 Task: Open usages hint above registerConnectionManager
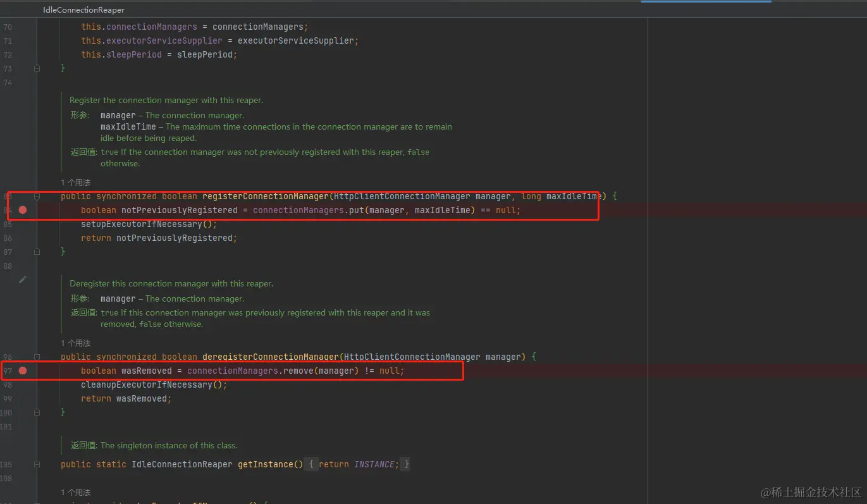pos(76,182)
